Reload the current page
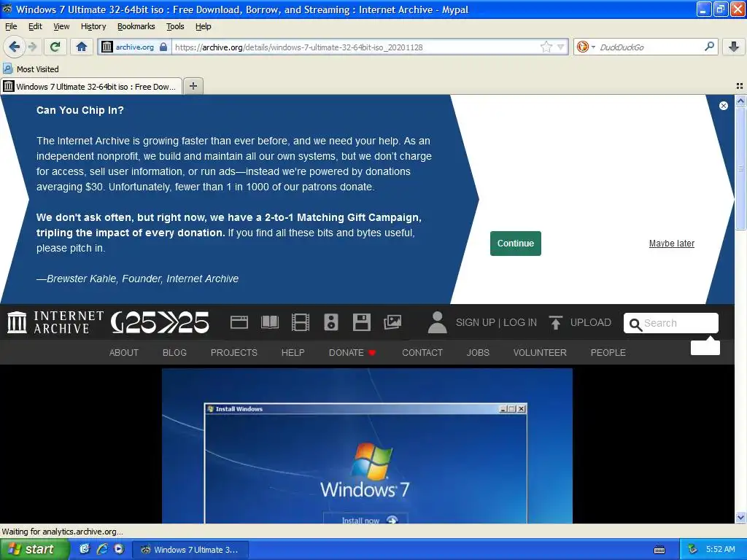The width and height of the screenshot is (747, 560). click(x=55, y=47)
